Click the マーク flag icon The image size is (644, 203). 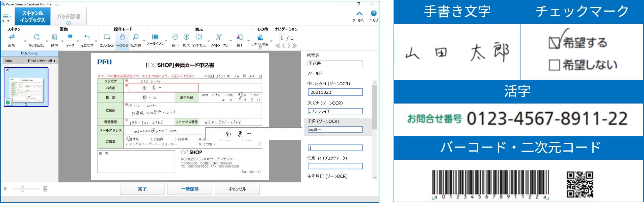(x=70, y=37)
